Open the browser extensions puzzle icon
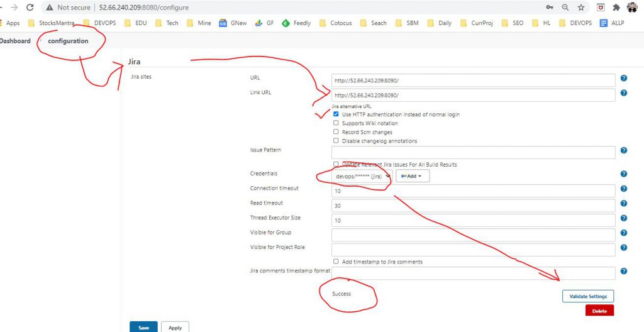 [616, 8]
